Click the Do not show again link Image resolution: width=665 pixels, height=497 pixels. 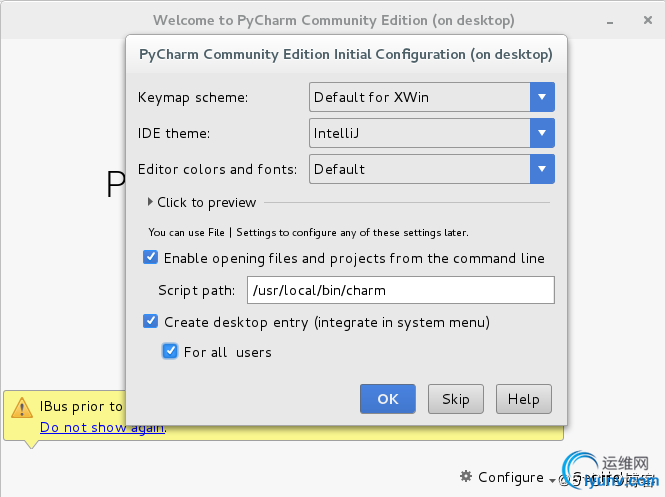(x=102, y=427)
